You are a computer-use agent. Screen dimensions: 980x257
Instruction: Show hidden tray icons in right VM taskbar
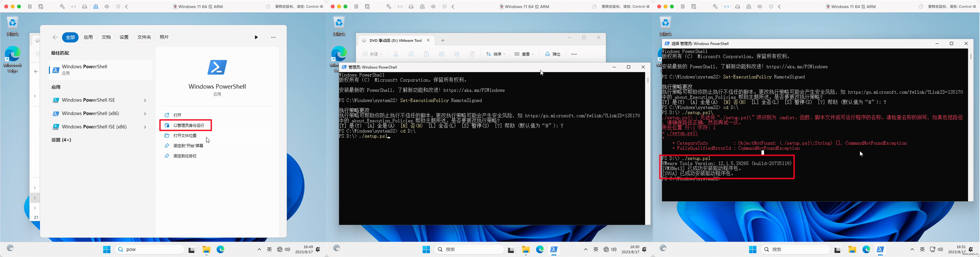tap(912, 249)
